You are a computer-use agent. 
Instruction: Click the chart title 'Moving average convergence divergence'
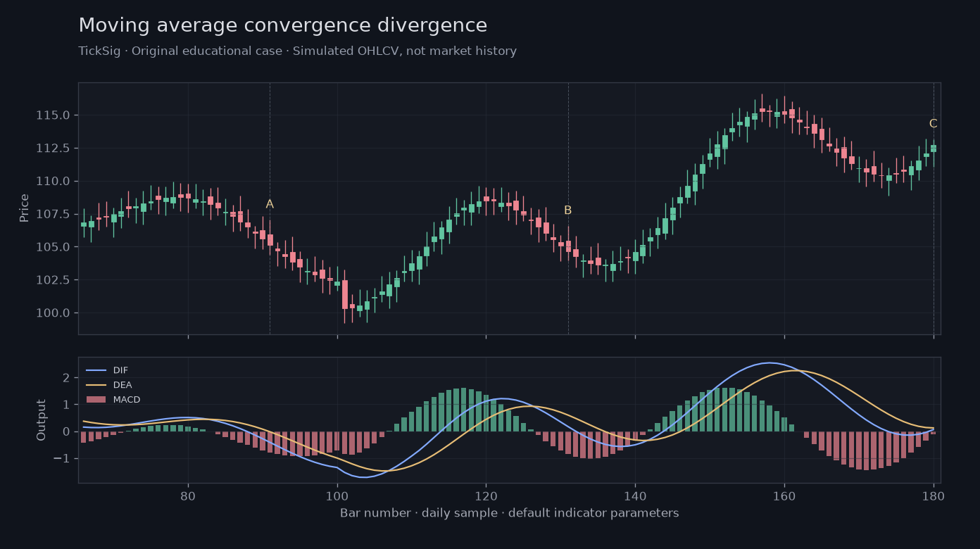coord(282,26)
